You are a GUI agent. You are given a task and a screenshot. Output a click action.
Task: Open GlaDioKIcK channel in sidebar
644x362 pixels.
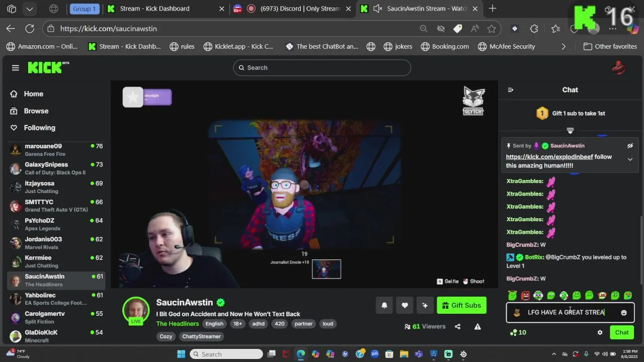56,336
